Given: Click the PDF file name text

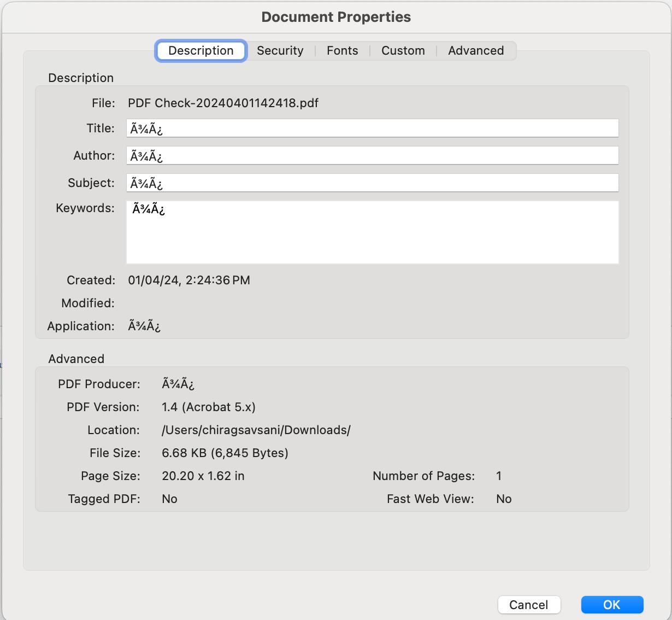Looking at the screenshot, I should click(223, 103).
